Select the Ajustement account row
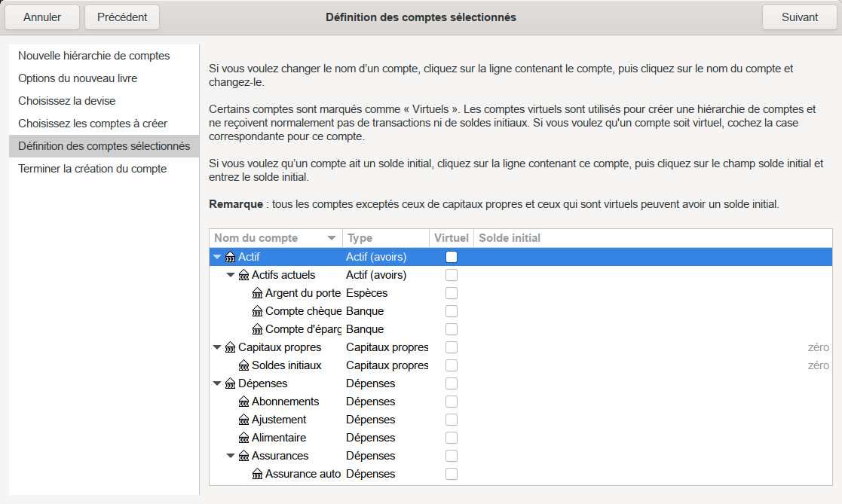842x504 pixels. point(279,420)
